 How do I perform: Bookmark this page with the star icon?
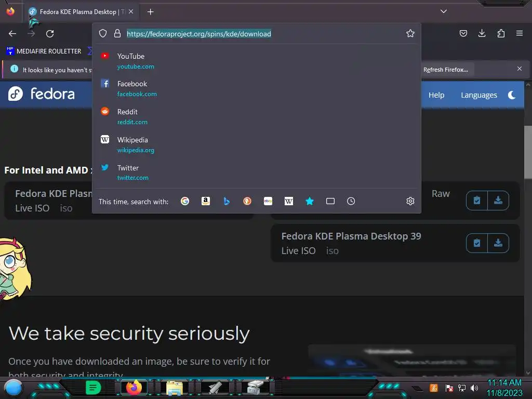click(410, 33)
